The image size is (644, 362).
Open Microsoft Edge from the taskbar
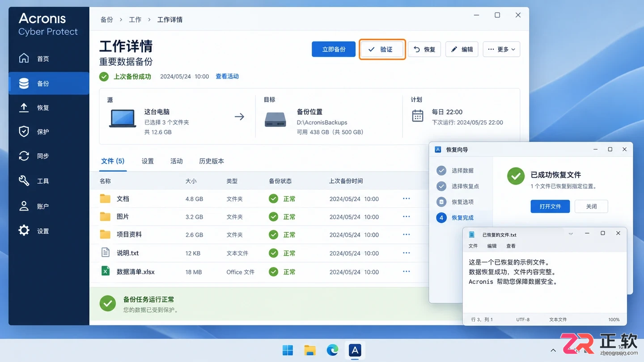[332, 350]
